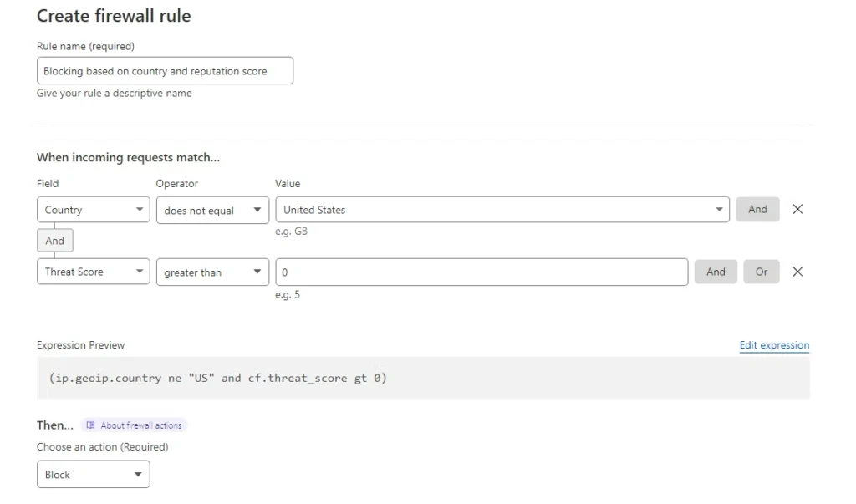The height and width of the screenshot is (504, 856).
Task: Click the Create firewall rule heading
Action: [114, 16]
